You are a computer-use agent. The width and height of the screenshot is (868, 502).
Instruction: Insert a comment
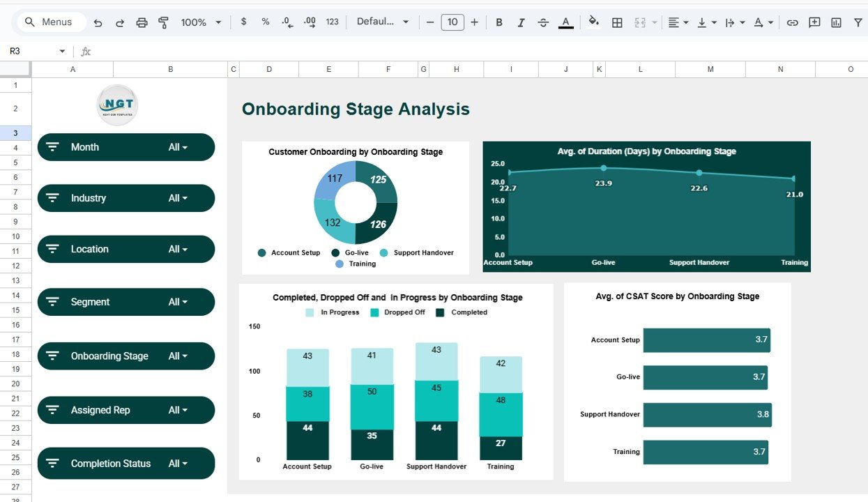pos(814,22)
